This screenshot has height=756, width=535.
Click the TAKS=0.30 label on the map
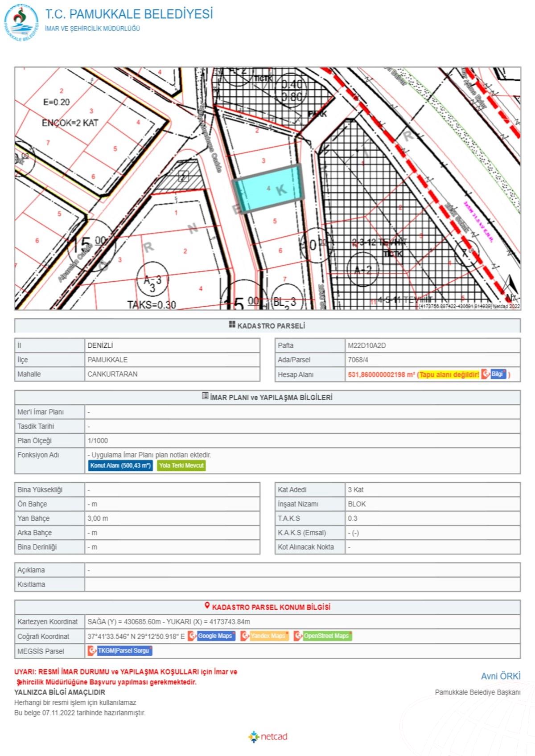coord(152,305)
